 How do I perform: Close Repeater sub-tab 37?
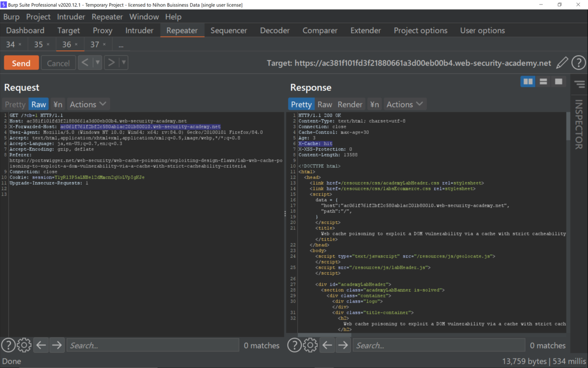point(104,45)
